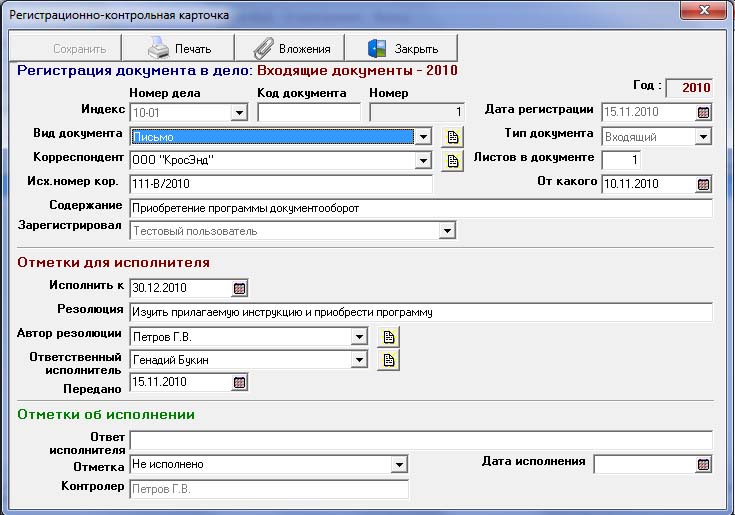Focus the Код документа input field
Screen dimensions: 735x515
308,113
